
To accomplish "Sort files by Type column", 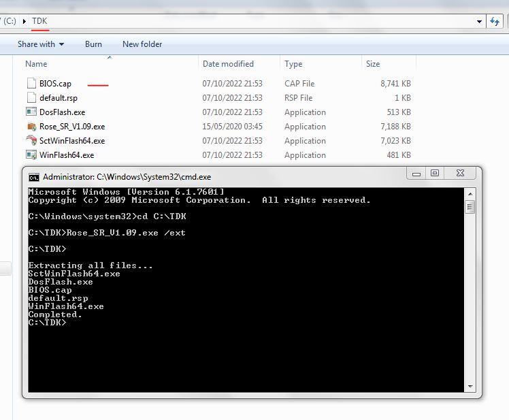I will 293,64.
